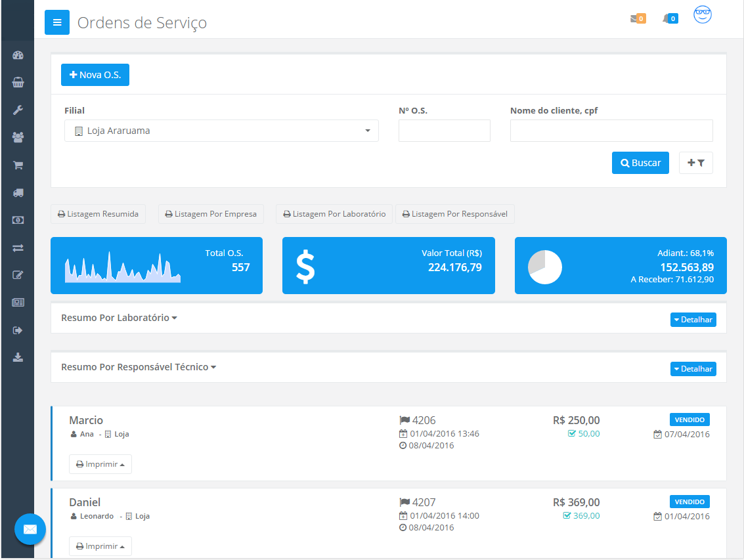Open the delivery truck sidebar icon
Screen dimensions: 744x560
click(x=18, y=192)
